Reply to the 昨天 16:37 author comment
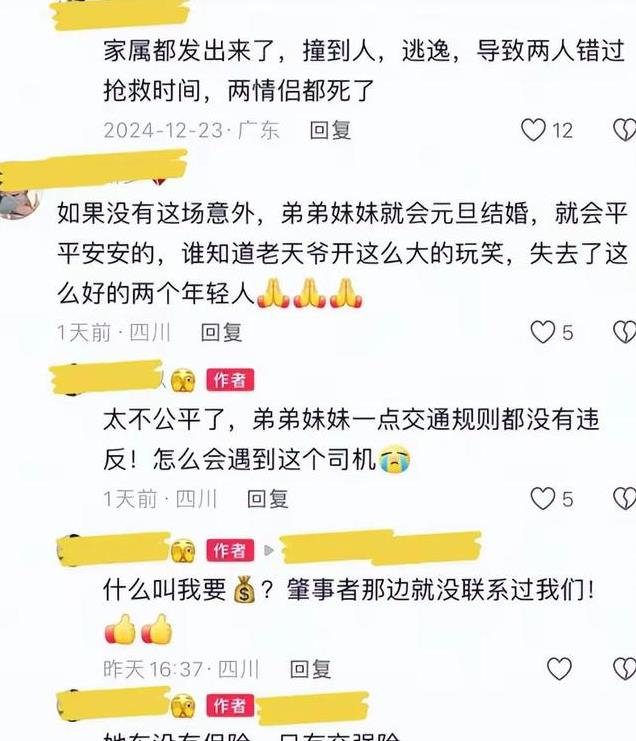The image size is (636, 741). point(310,669)
